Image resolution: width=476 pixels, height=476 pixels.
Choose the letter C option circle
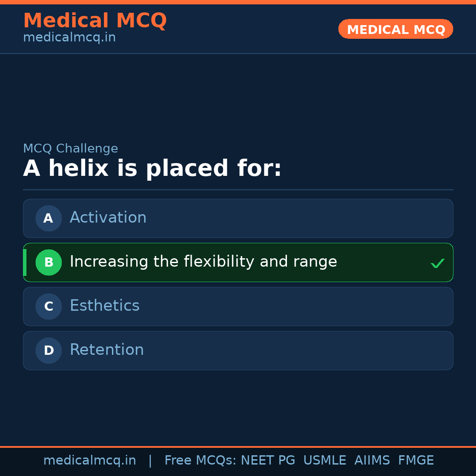tap(48, 306)
